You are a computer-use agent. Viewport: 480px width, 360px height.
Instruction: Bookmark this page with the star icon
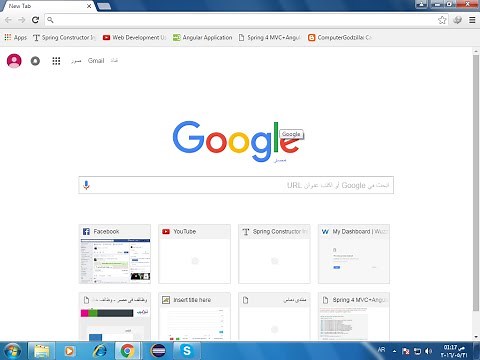tap(442, 20)
